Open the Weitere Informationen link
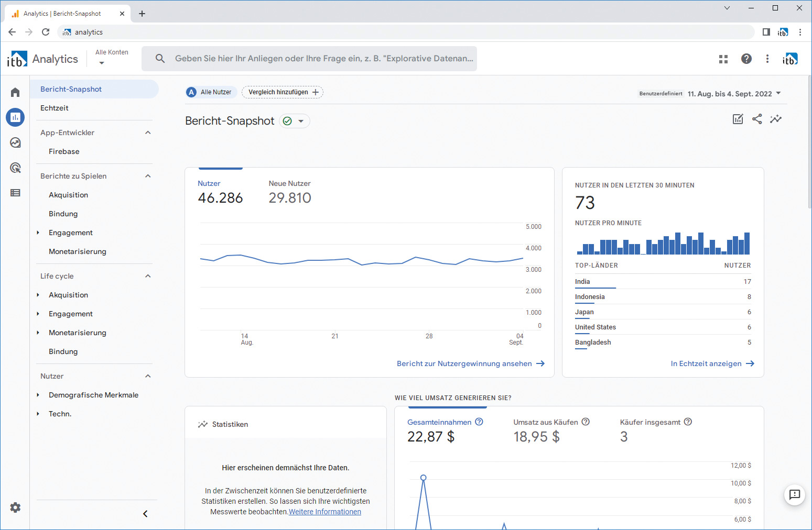The image size is (812, 530). (x=325, y=512)
